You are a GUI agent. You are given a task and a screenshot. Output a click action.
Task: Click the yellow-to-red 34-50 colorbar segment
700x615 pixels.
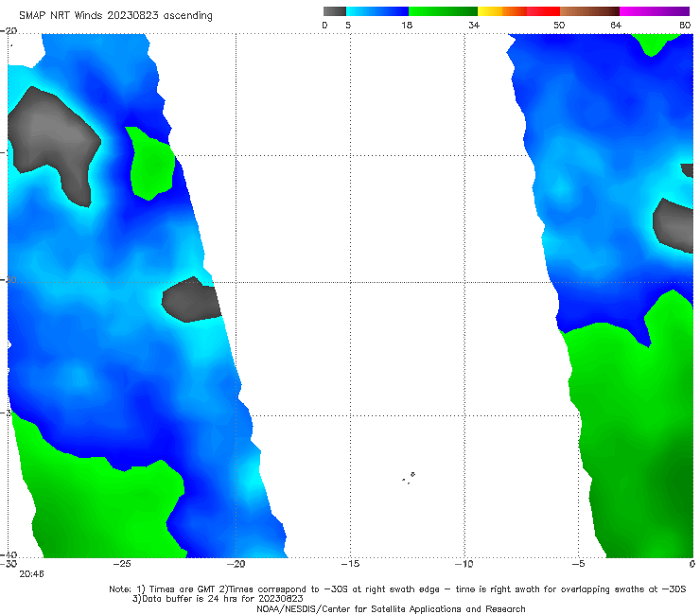pos(518,11)
